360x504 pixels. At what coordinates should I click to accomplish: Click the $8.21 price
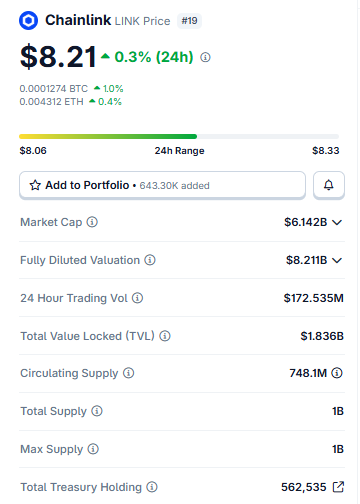58,57
